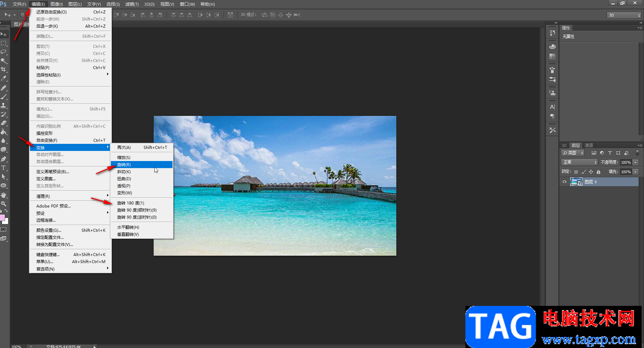Click 水平翻转(H) in the transform submenu
The height and width of the screenshot is (348, 644).
[128, 227]
